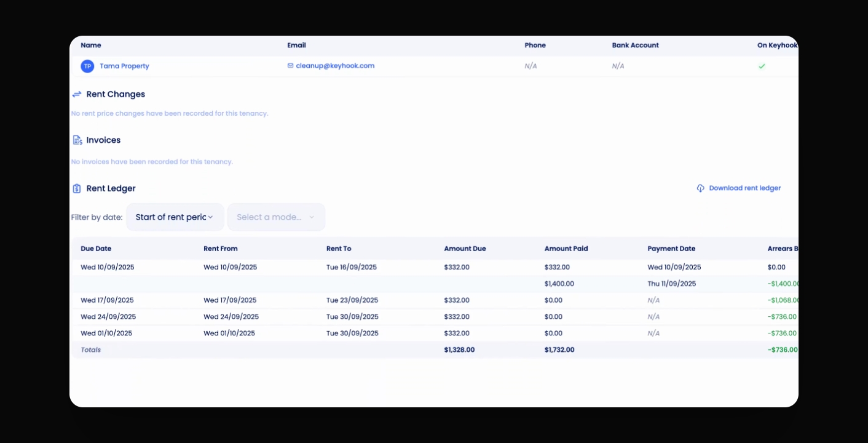Click the Download rent ledger link
Image resolution: width=868 pixels, height=443 pixels.
(744, 188)
